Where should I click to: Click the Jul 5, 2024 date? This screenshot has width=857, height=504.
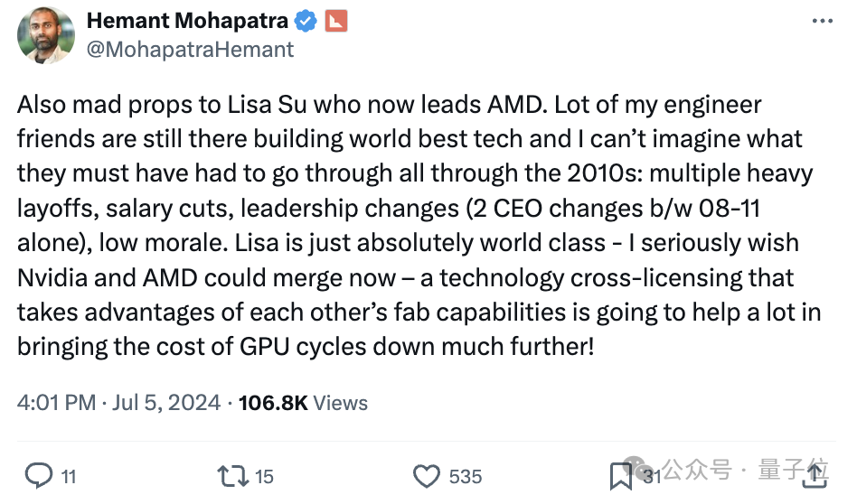165,402
